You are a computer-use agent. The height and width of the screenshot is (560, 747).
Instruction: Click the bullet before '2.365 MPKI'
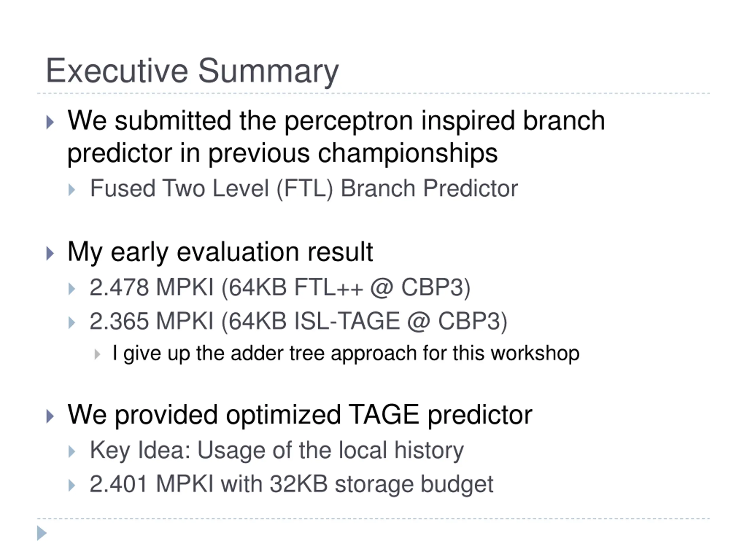[x=71, y=323]
